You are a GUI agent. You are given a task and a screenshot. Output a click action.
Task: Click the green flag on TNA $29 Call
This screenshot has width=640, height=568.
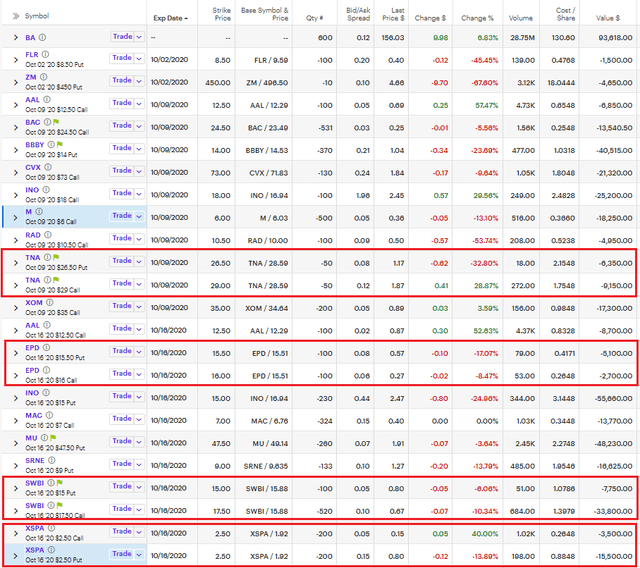(56, 280)
